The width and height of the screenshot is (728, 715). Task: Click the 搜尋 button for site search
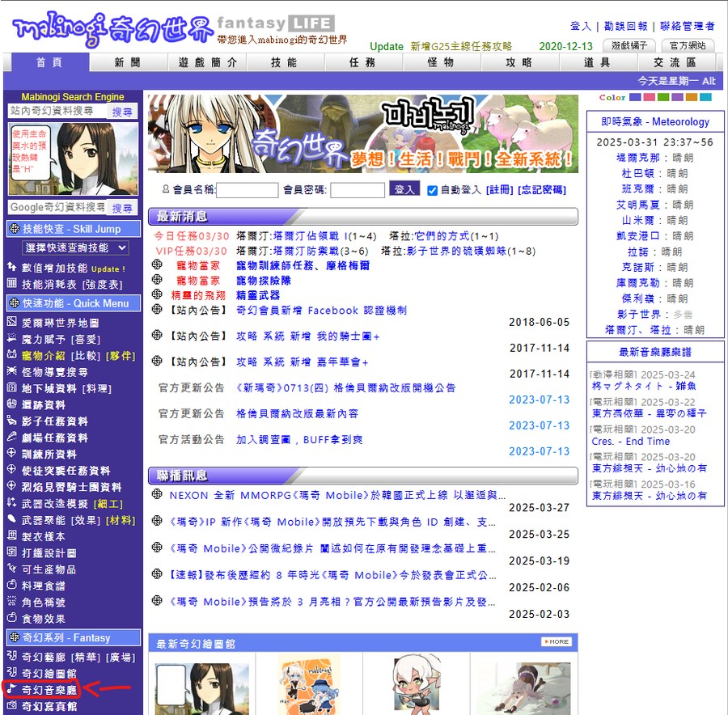click(x=122, y=111)
